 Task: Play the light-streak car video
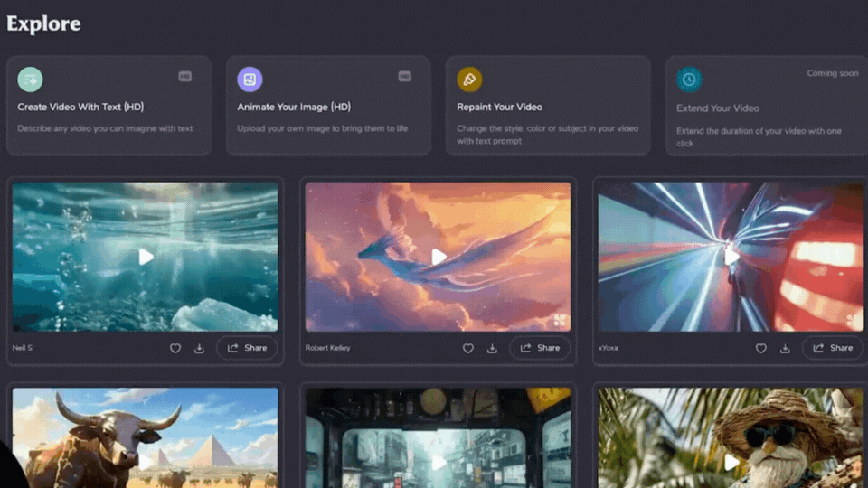coord(731,257)
